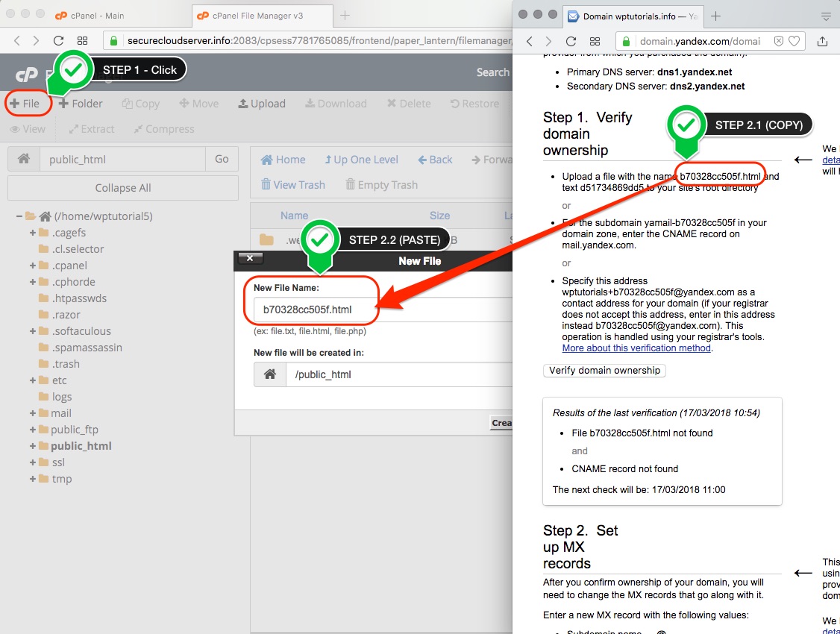Click Yandex window address bar
This screenshot has width=840, height=634.
click(710, 41)
